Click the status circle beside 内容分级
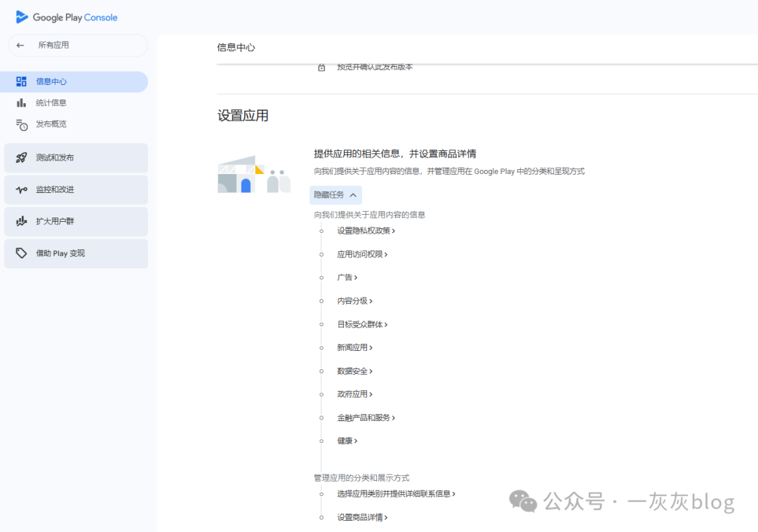The width and height of the screenshot is (758, 532). point(321,300)
